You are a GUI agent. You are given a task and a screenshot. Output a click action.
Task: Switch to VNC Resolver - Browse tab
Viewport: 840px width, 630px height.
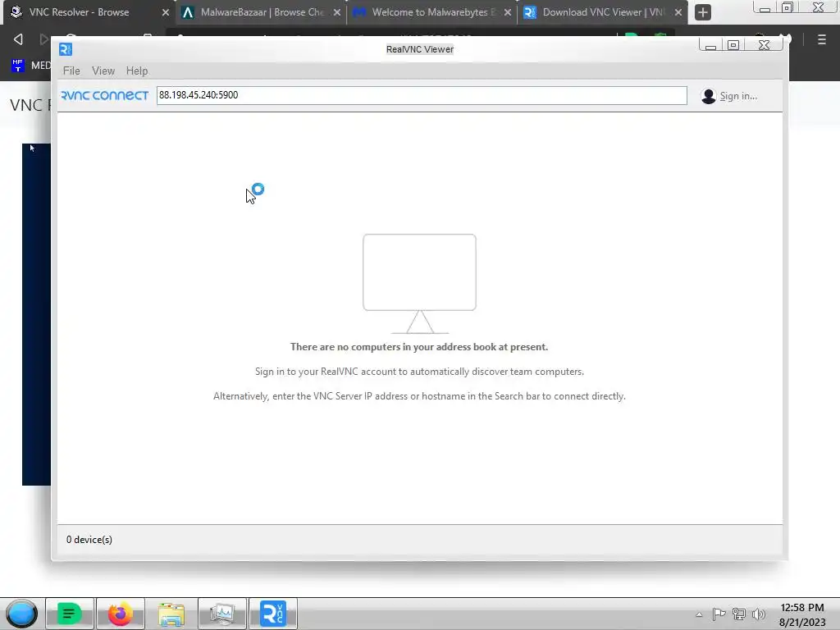click(85, 12)
